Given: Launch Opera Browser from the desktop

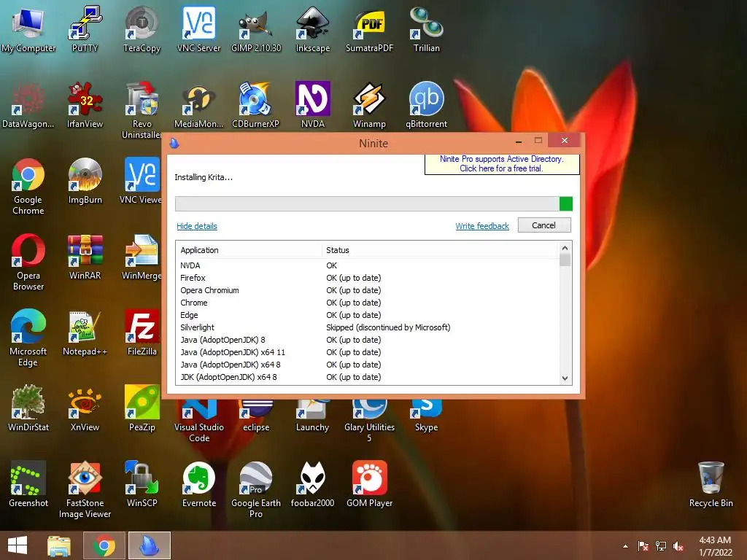Looking at the screenshot, I should click(28, 262).
